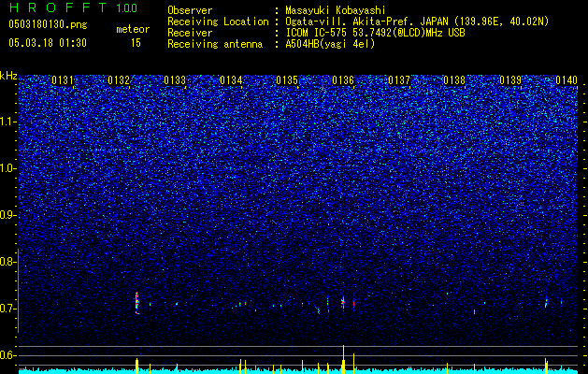Click the tallest yellow power spike at 0136
The height and width of the screenshot is (374, 588).
(343, 359)
